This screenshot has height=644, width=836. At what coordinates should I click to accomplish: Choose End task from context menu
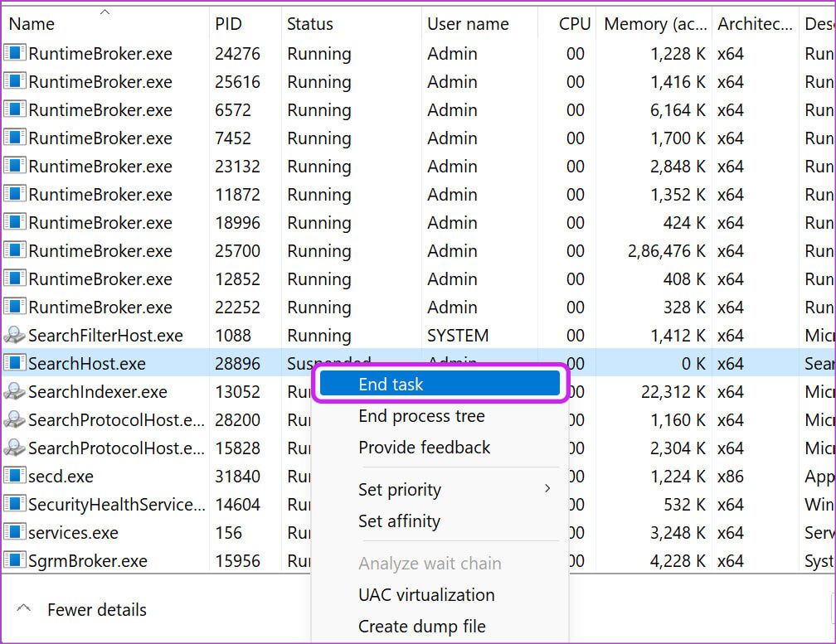(x=440, y=384)
